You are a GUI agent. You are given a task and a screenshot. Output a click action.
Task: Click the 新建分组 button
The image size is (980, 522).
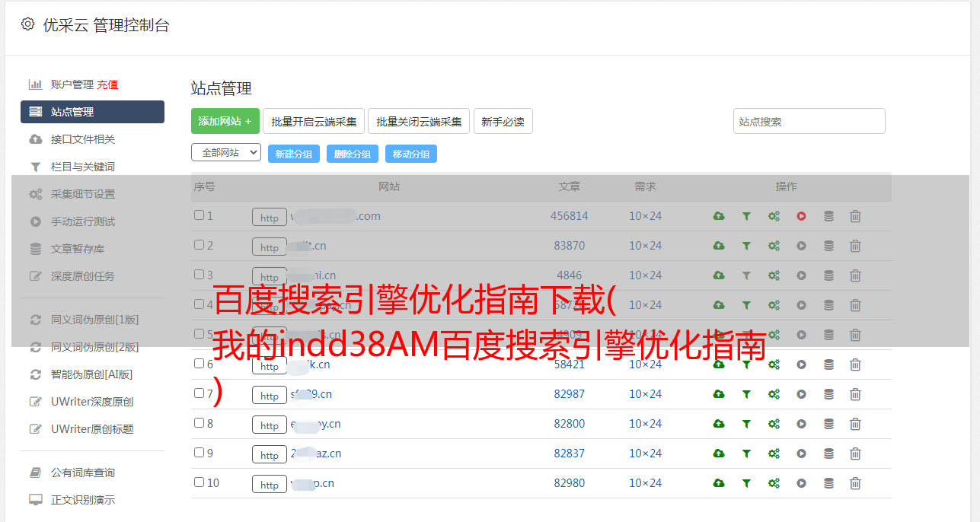(294, 154)
